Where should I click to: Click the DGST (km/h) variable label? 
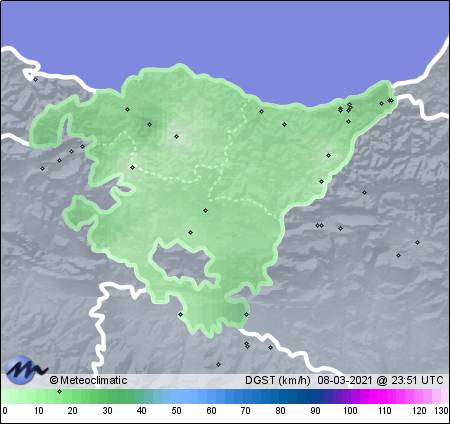pyautogui.click(x=278, y=380)
